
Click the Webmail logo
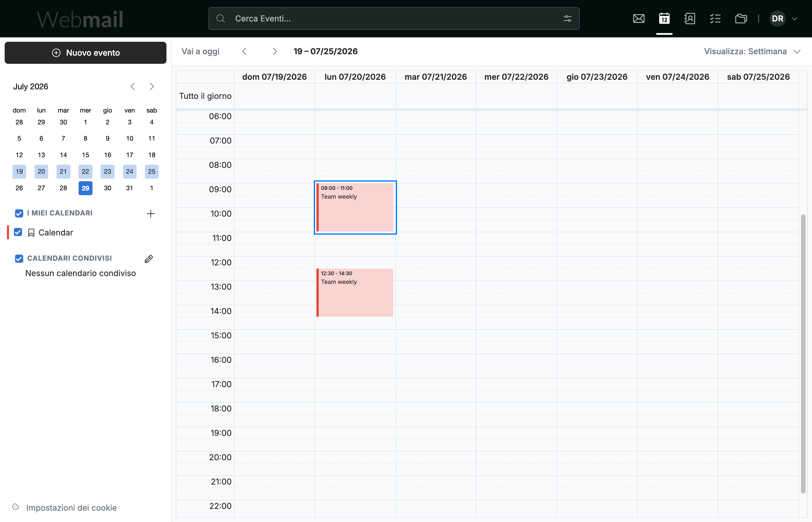[80, 19]
